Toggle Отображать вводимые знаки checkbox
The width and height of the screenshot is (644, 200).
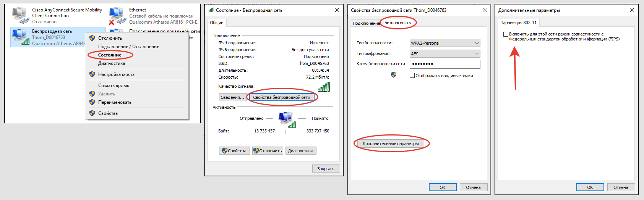click(x=412, y=76)
